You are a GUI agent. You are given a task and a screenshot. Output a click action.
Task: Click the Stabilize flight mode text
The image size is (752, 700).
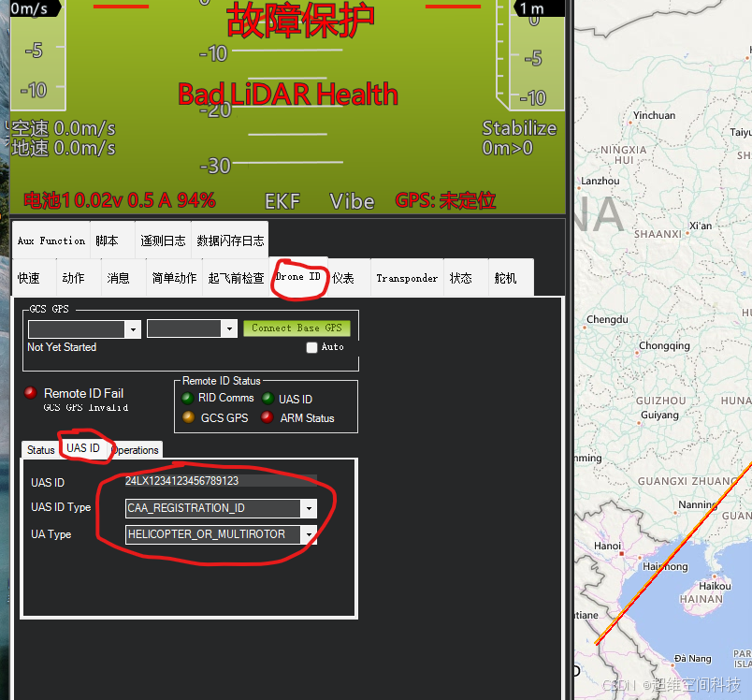tap(519, 128)
